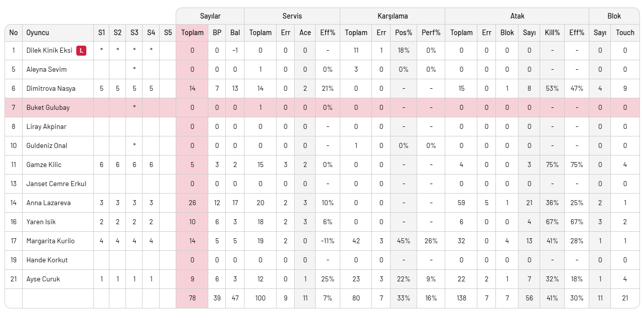The image size is (644, 318).
Task: Click the Pos% column header
Action: 404,33
